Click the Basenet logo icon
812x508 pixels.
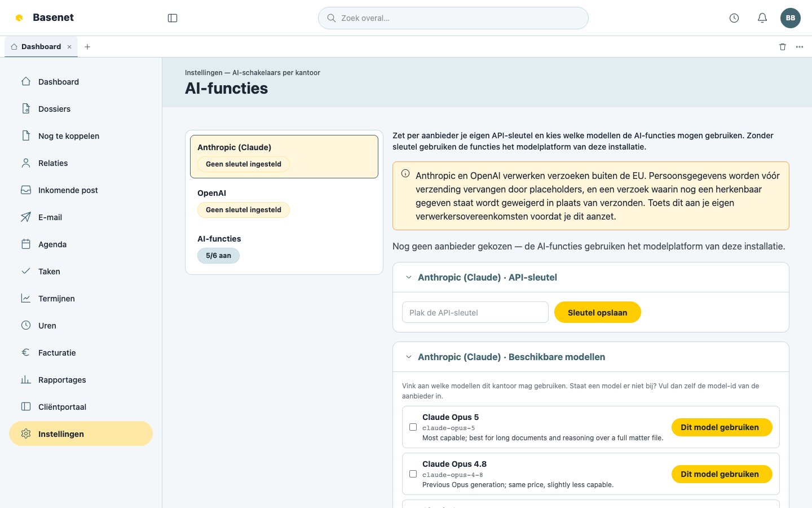19,17
